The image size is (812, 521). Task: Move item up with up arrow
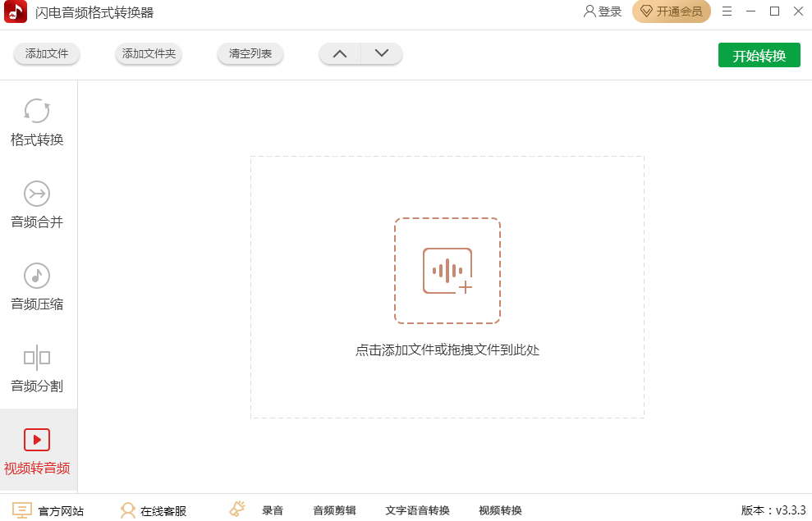point(340,54)
